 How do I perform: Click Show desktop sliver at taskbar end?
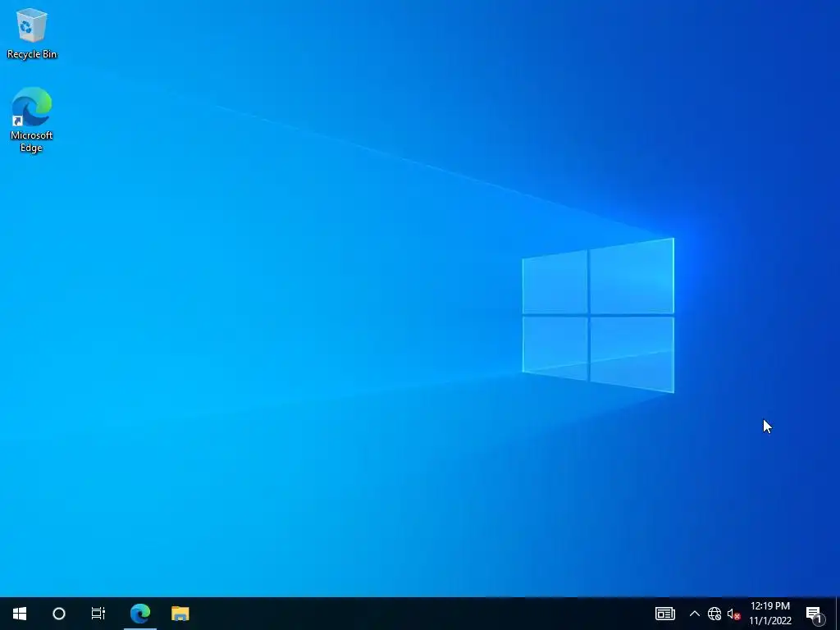pyautogui.click(x=838, y=614)
